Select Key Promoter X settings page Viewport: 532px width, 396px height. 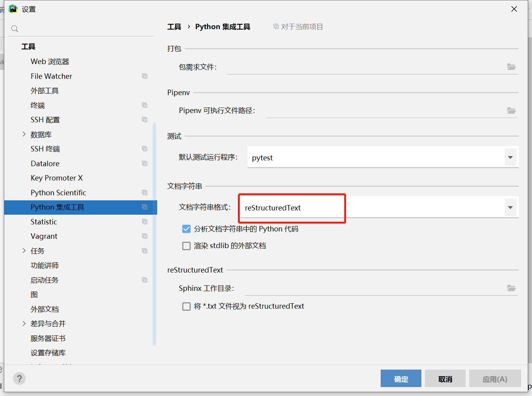[57, 178]
